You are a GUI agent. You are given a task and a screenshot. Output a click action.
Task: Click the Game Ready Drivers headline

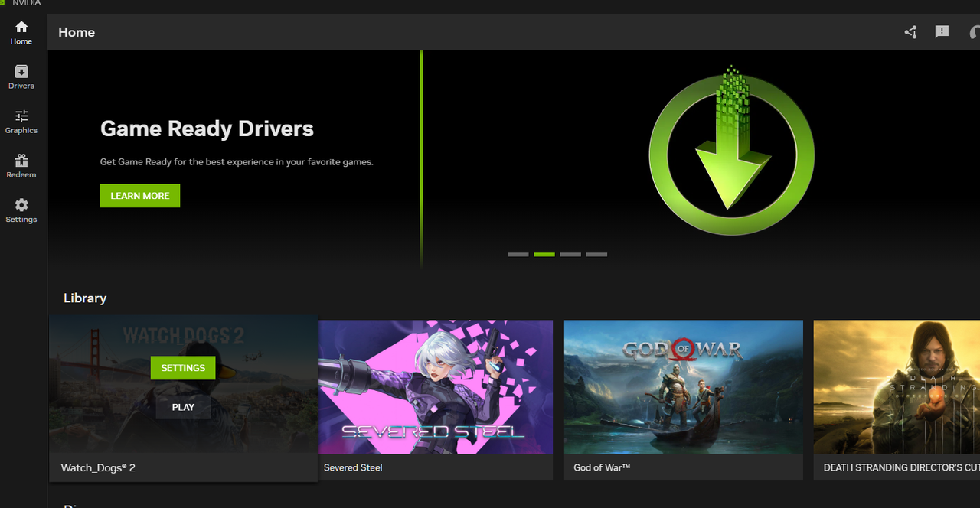click(207, 129)
